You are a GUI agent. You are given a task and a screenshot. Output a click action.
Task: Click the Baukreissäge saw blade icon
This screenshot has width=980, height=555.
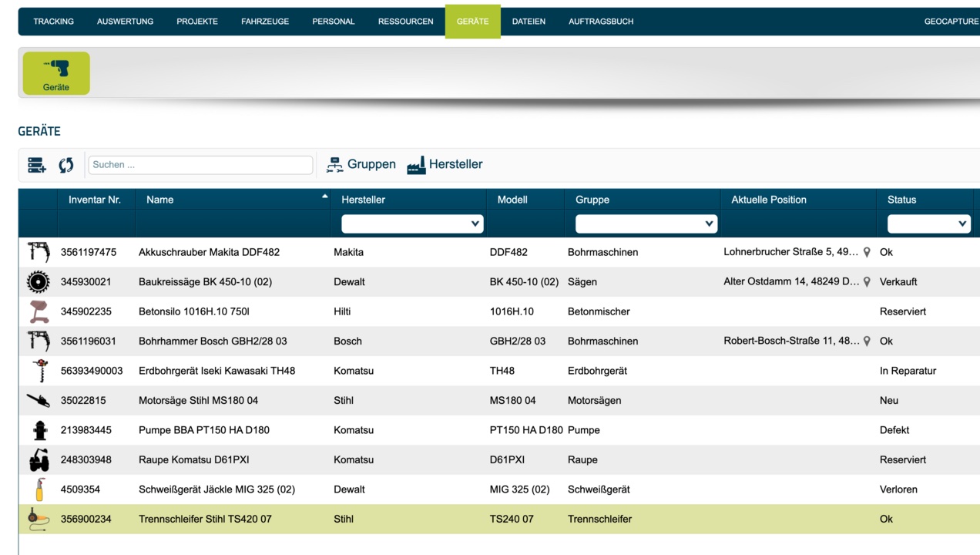(x=38, y=282)
